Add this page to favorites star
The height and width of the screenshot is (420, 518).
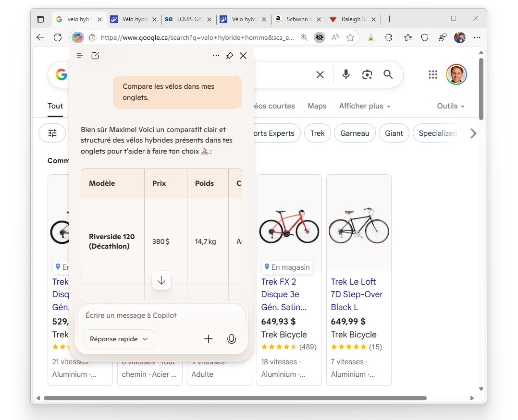point(350,37)
